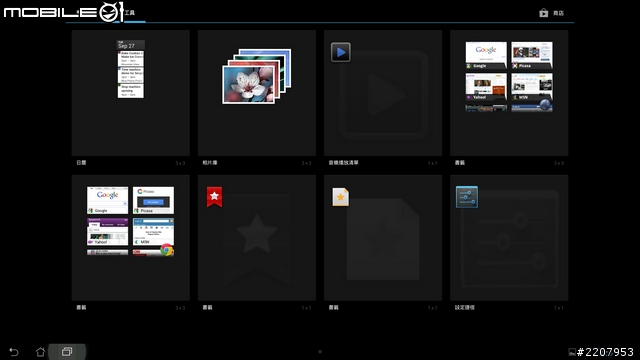Image resolution: width=640 pixels, height=360 pixels.
Task: Click the 音樂播放清單 widget label
Action: pyautogui.click(x=343, y=162)
